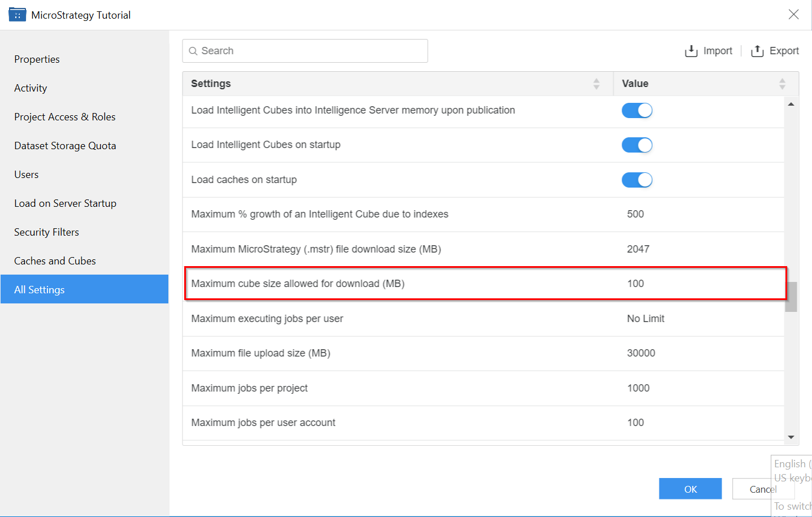Click the Settings column header text
Screen dimensions: 812x517
[211, 84]
